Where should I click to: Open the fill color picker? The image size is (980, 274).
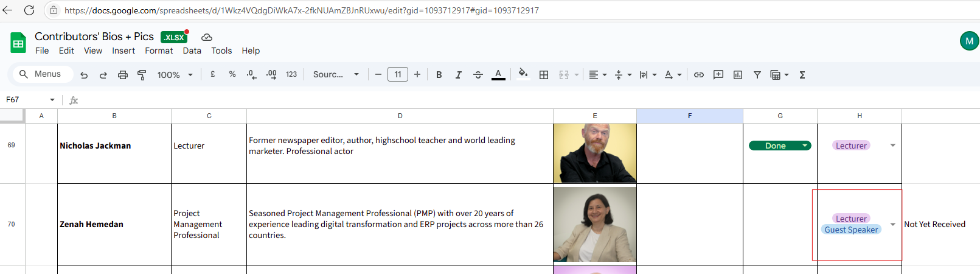tap(523, 74)
